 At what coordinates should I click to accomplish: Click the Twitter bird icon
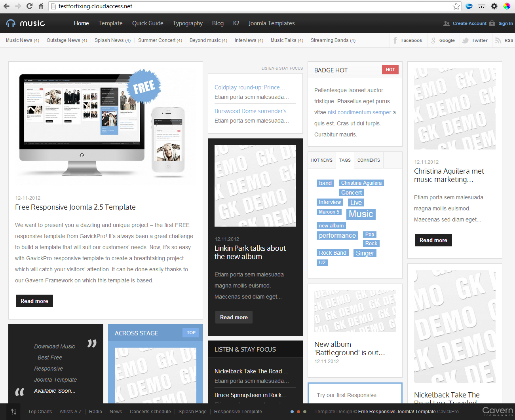coord(466,40)
